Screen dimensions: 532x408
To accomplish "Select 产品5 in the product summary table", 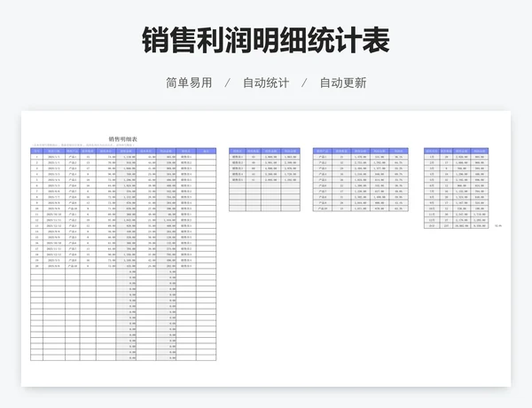I will coord(323,180).
